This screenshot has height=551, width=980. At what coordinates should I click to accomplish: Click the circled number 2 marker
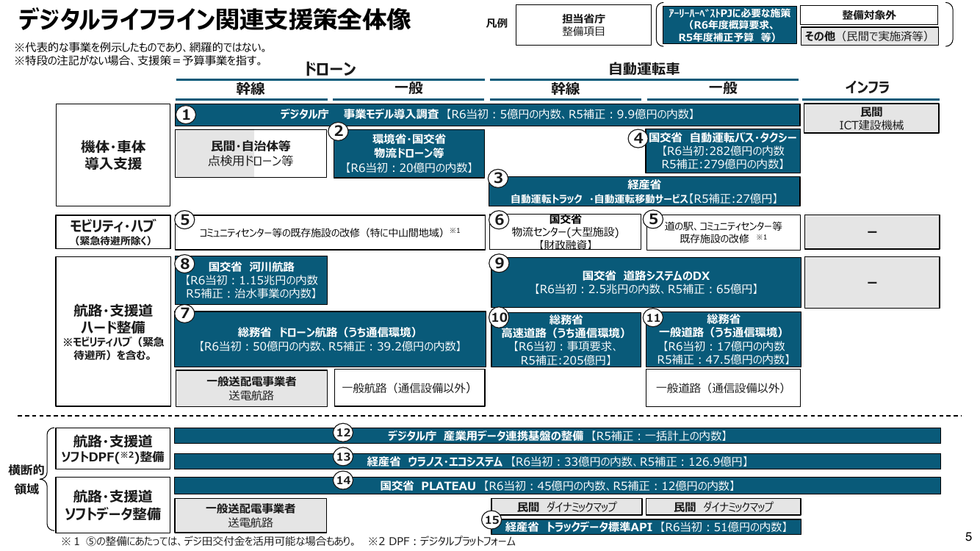coord(338,132)
